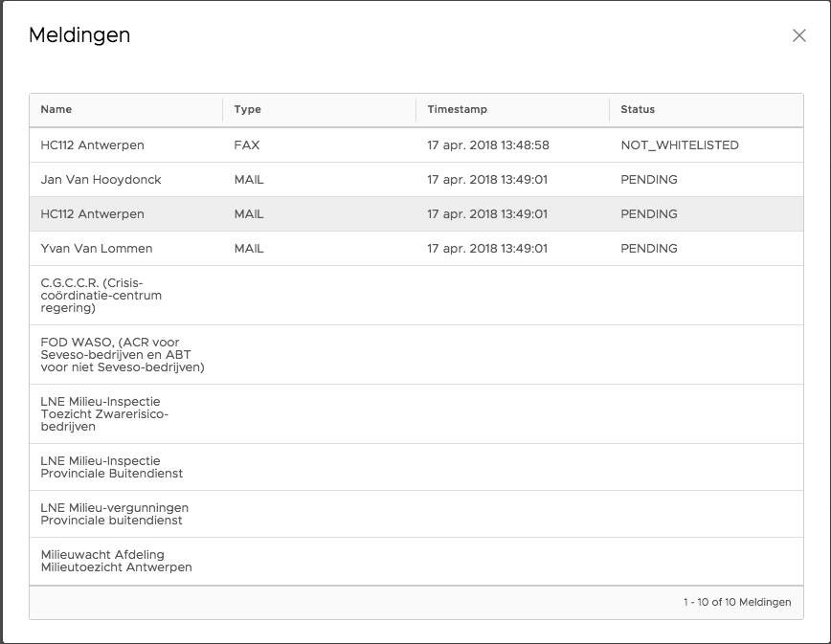This screenshot has height=644, width=831.
Task: Sort the table by the Name column
Action: pos(56,109)
